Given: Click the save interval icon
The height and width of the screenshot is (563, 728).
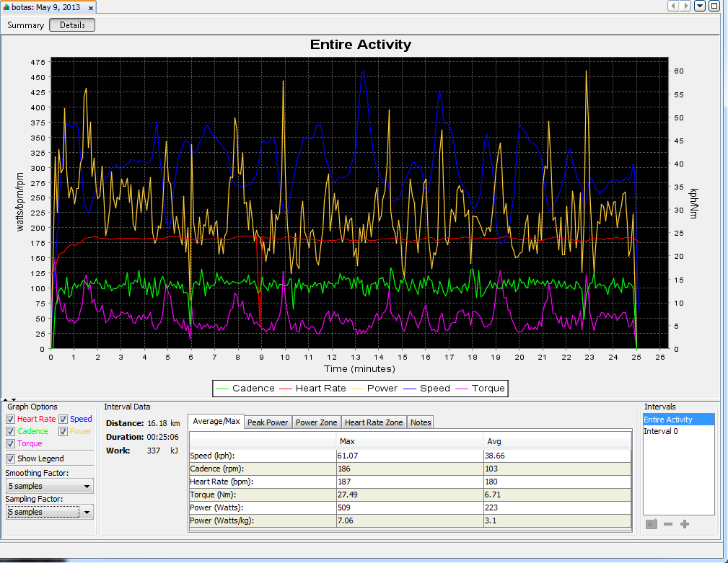Looking at the screenshot, I should click(x=652, y=524).
